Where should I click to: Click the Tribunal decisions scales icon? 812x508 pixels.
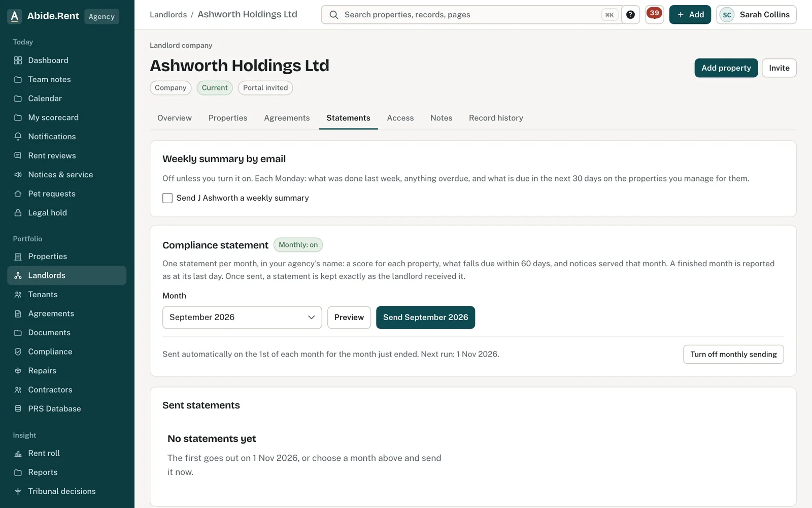point(18,491)
